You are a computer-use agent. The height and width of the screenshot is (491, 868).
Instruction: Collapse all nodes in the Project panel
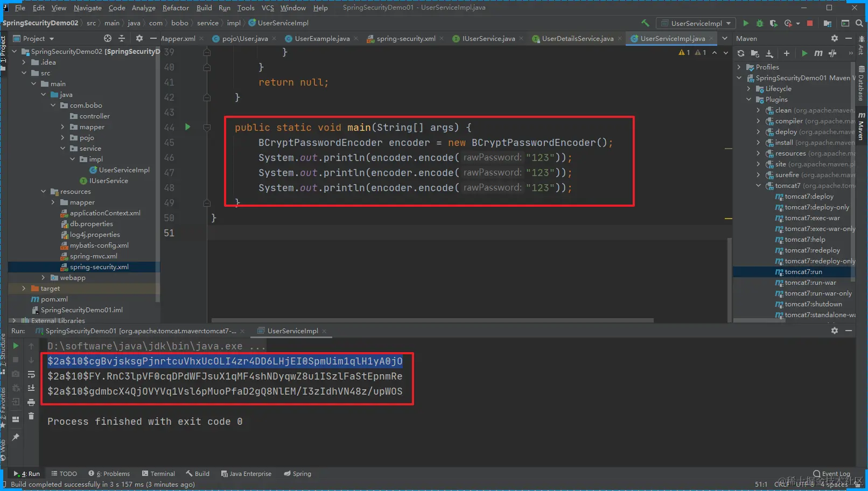pyautogui.click(x=122, y=38)
